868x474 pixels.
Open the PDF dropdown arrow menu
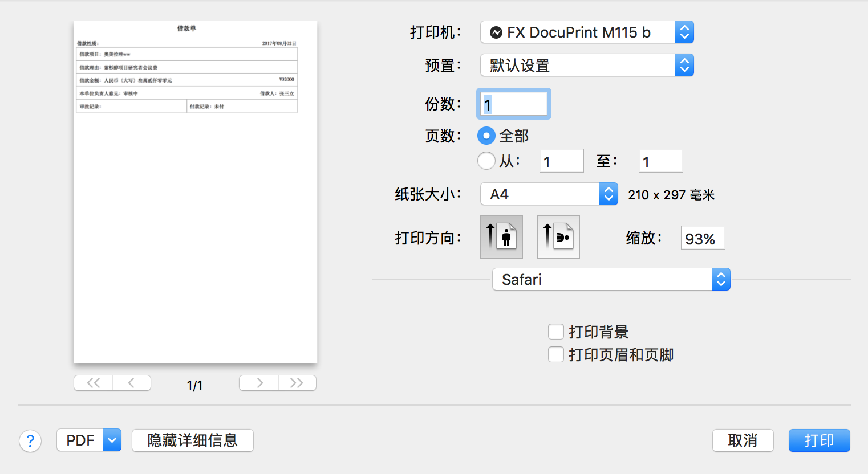(x=112, y=440)
